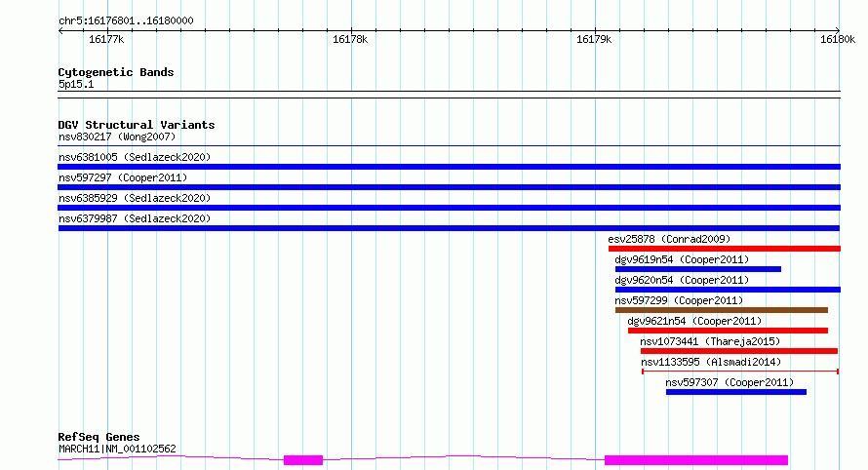Click the nsv1133595 (Alsmadi2014) label
The image size is (868, 470).
pos(711,362)
